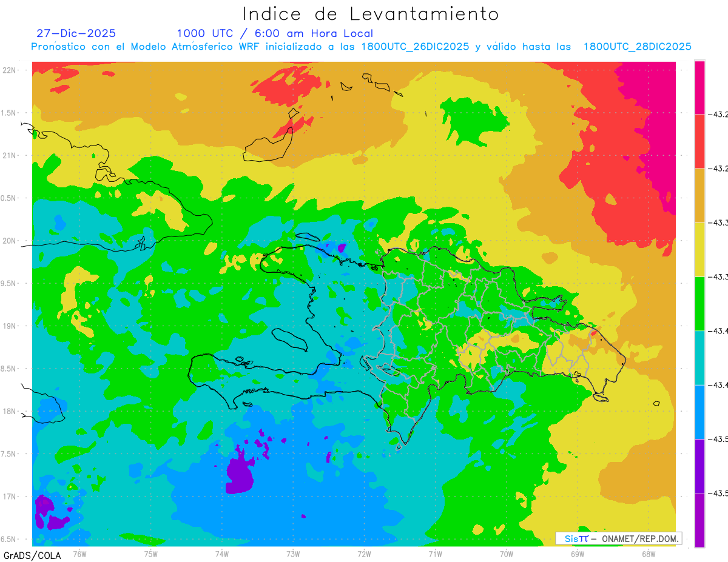The width and height of the screenshot is (728, 562).
Task: Pick the cyan swatch in color legend
Action: 699,358
